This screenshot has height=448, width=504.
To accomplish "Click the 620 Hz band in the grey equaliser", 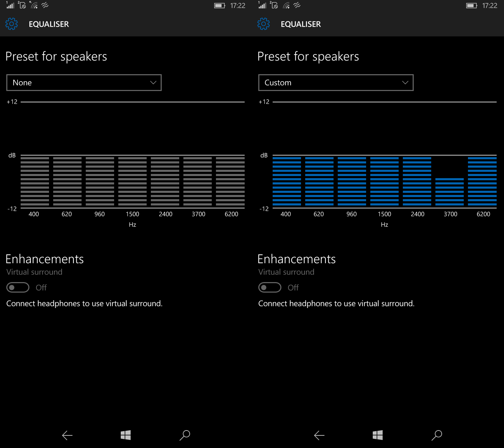I will pyautogui.click(x=67, y=181).
